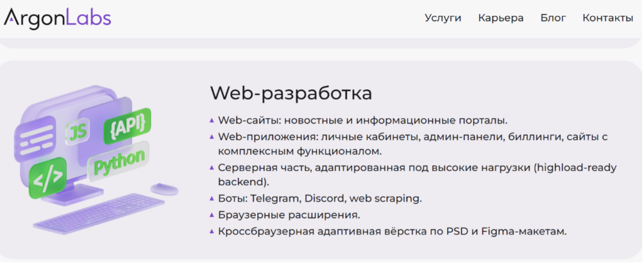Screen dimensions: 644x264
Task: Click the purple computer mouse graphic
Action: 164,189
